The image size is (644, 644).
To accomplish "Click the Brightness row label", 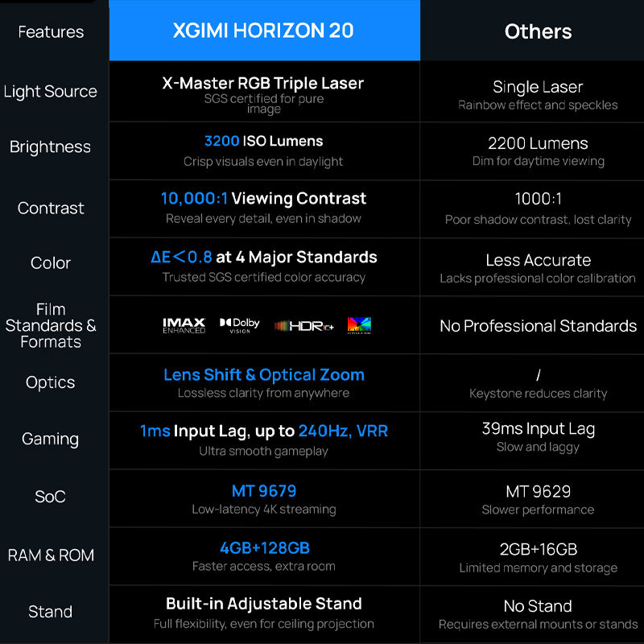I will click(51, 147).
